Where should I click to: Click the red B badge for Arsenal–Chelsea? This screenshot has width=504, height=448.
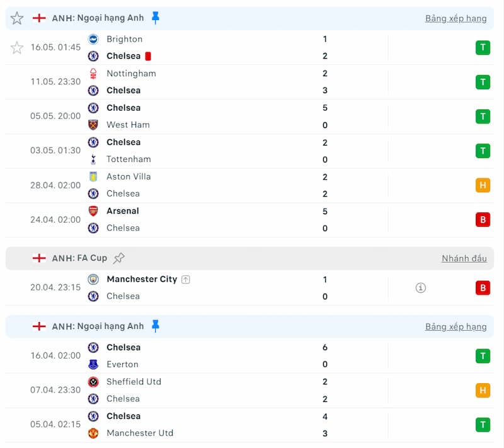coord(483,219)
